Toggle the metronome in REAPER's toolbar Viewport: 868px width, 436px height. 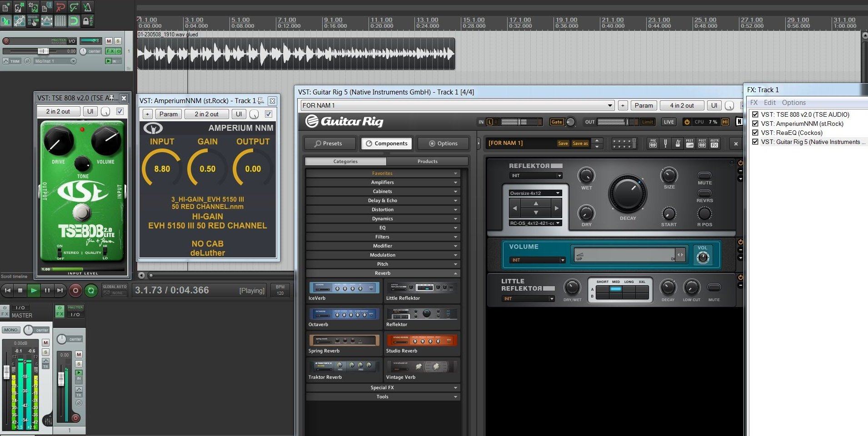[87, 7]
